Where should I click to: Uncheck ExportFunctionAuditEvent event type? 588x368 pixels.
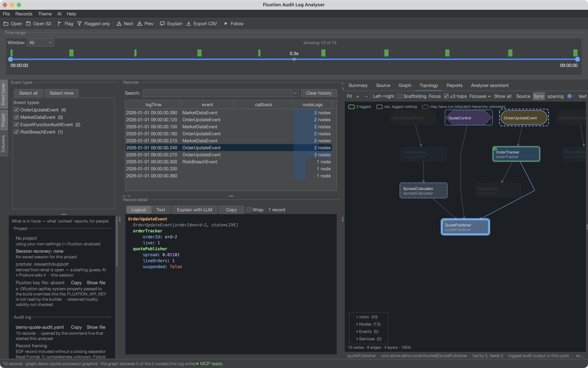tap(16, 125)
